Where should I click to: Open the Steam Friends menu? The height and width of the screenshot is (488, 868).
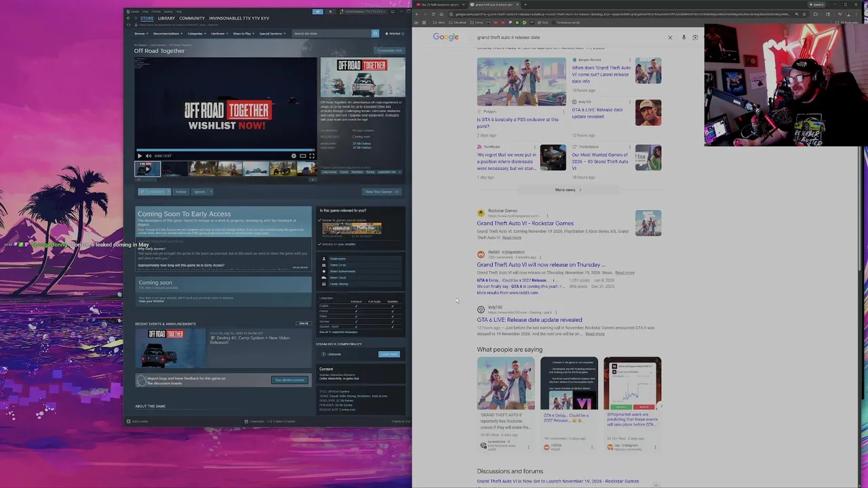[155, 12]
